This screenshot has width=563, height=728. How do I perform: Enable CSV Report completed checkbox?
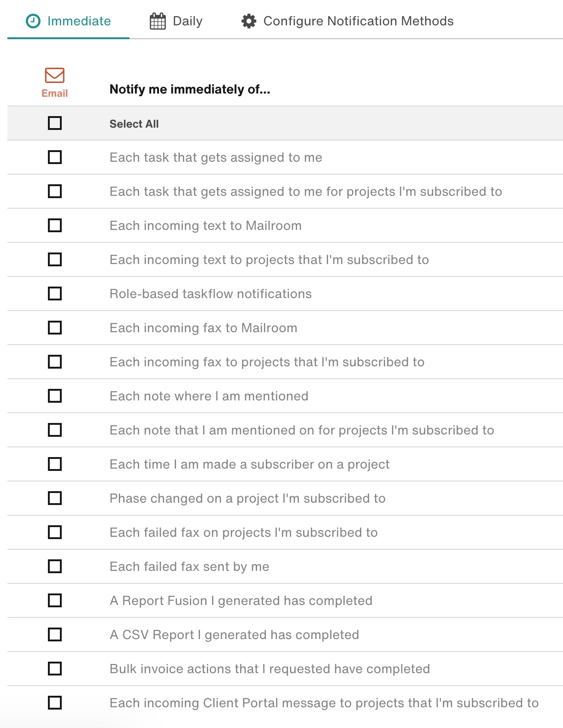click(x=55, y=634)
